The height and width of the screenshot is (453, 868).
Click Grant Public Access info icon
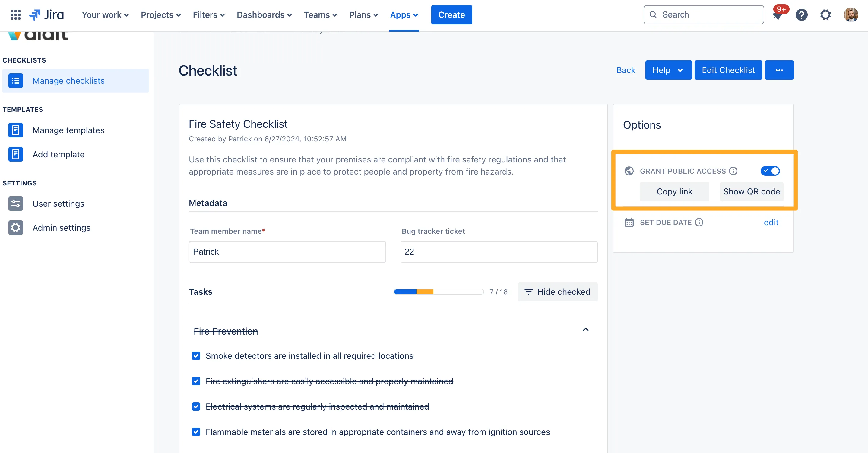pyautogui.click(x=733, y=171)
